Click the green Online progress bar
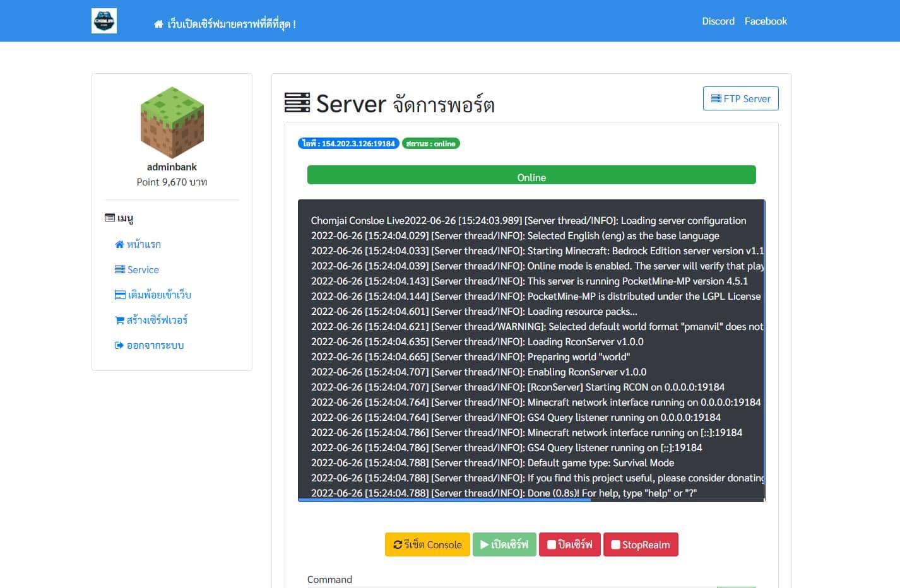The height and width of the screenshot is (588, 900). point(531,175)
